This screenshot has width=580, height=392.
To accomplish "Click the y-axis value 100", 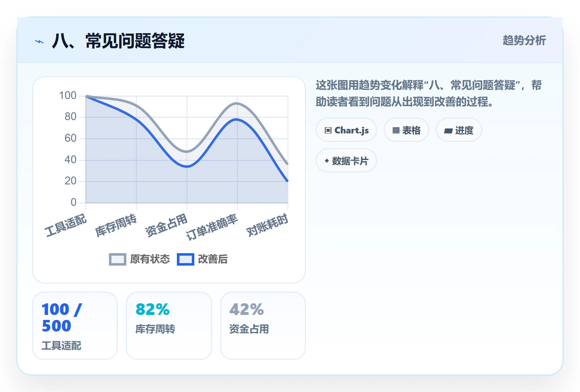I will pos(68,96).
